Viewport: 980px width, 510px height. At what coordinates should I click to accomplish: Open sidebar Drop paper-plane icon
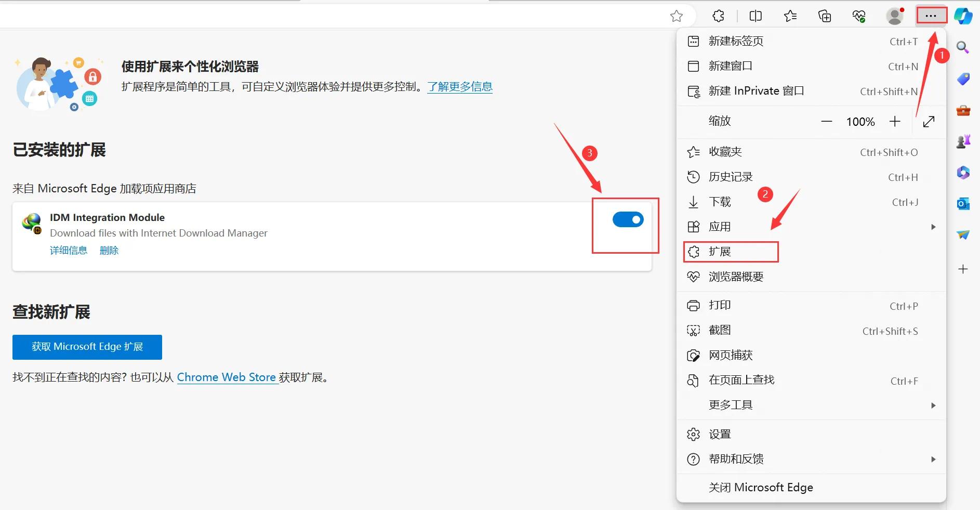click(x=963, y=234)
